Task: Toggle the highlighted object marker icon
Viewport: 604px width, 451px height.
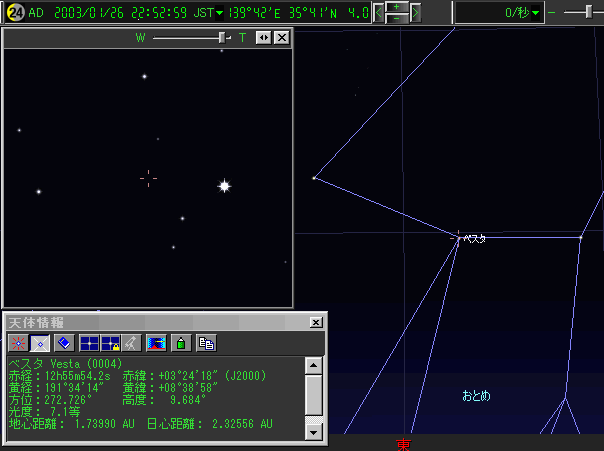Action: [40, 342]
